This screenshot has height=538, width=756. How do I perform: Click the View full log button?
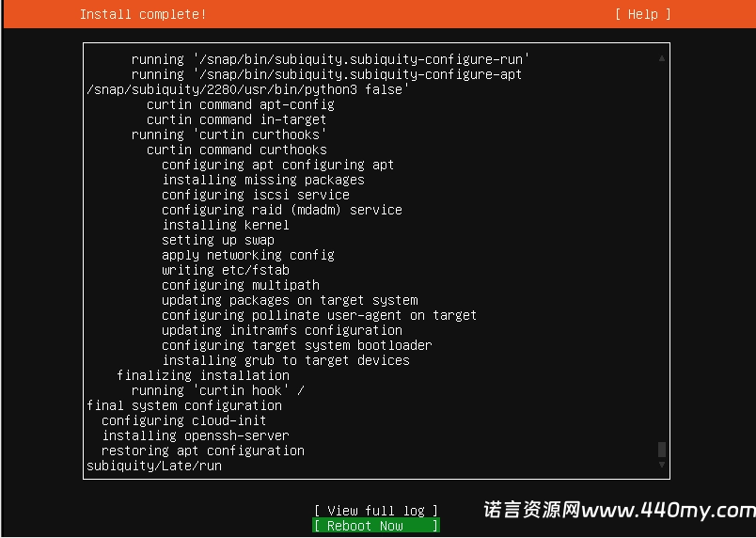coord(375,510)
